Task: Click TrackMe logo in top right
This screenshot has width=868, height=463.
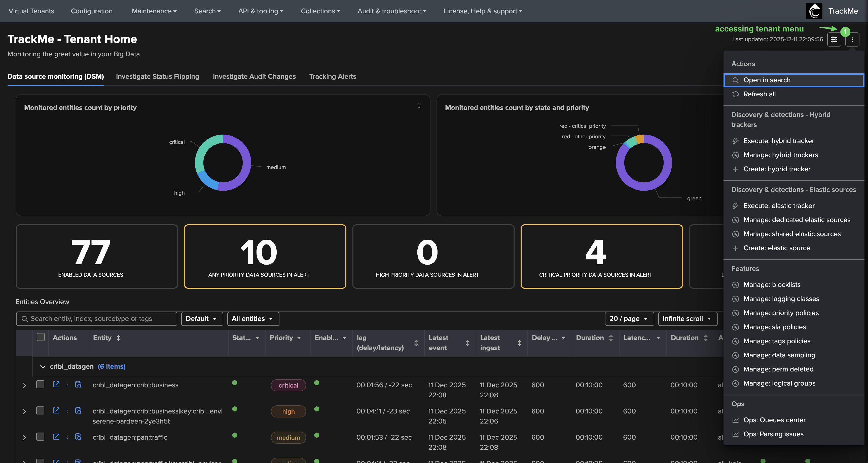Action: 814,11
